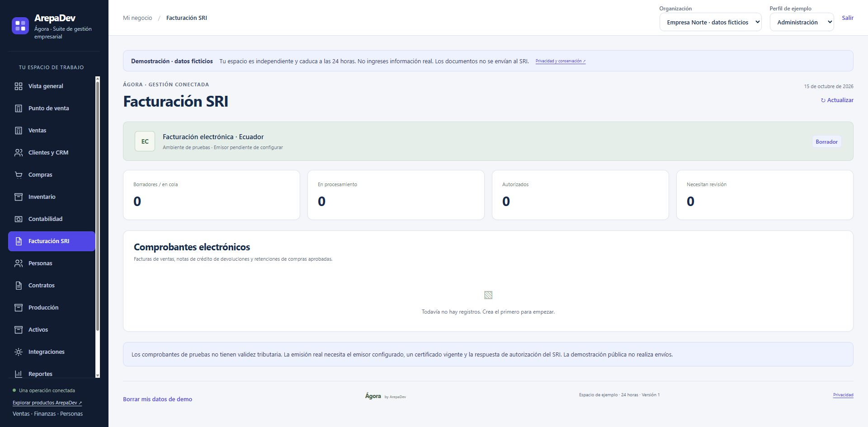
Task: Click the Reportes chart icon
Action: pos(19,374)
